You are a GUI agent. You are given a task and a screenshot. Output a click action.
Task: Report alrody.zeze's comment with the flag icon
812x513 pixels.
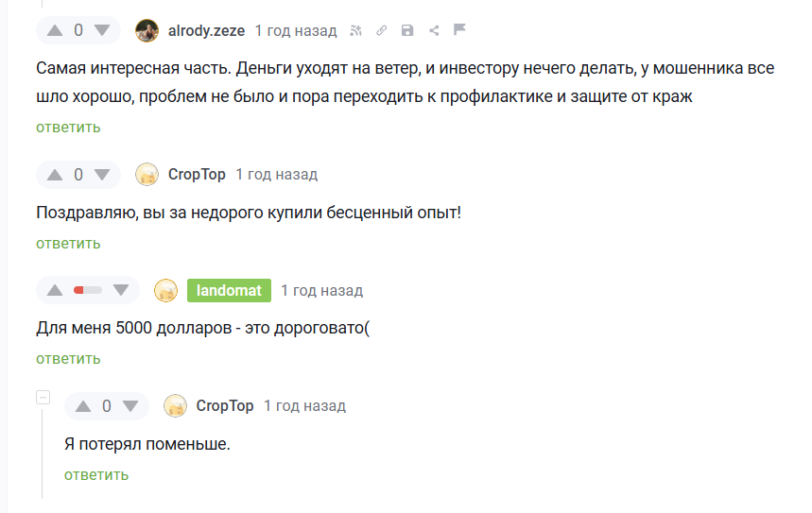460,30
